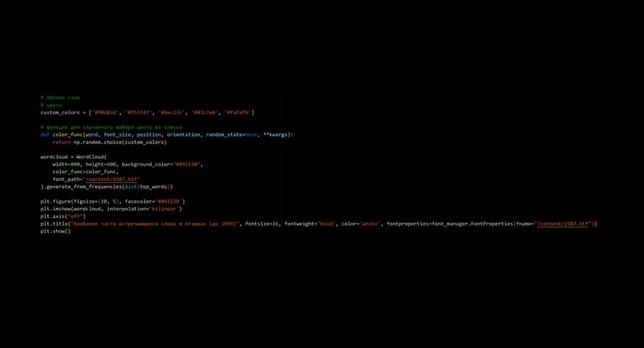Click "top_words" inside dict()
Viewport: 644px width, 348px height.
153,187
